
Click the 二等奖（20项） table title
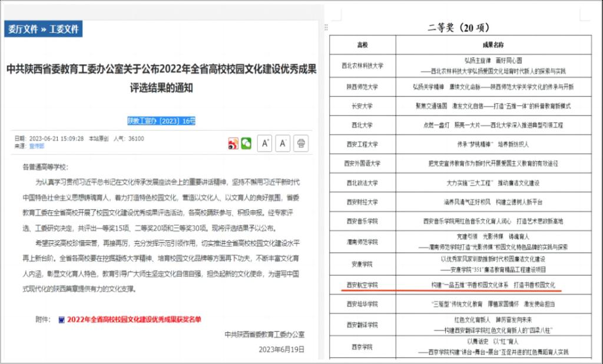coord(458,27)
